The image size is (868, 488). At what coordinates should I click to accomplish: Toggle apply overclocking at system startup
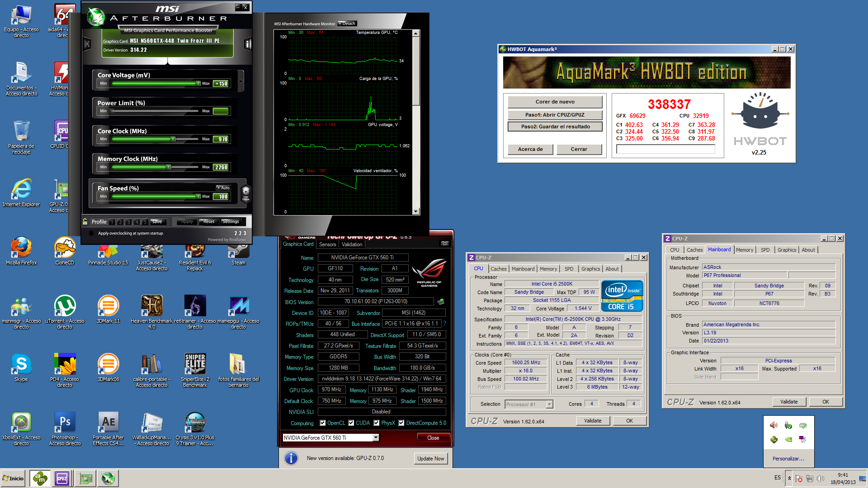[92, 233]
